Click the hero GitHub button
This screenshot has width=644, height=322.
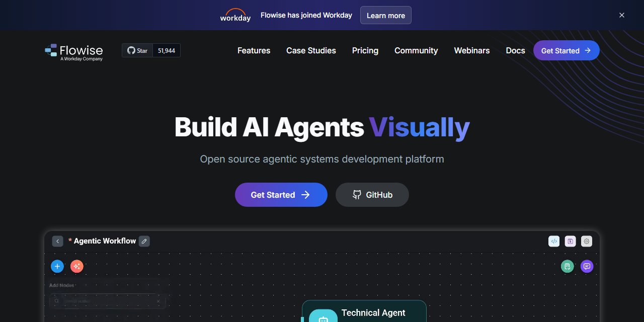coord(372,195)
